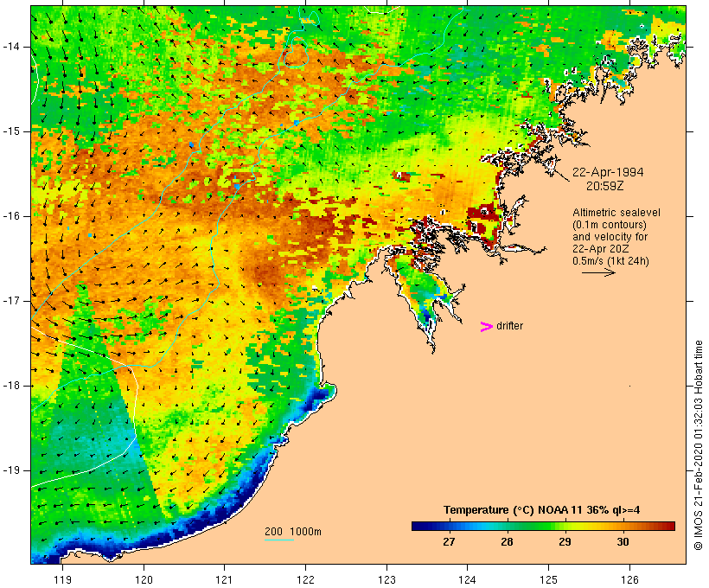Click latitude axis label -18

click(x=11, y=386)
